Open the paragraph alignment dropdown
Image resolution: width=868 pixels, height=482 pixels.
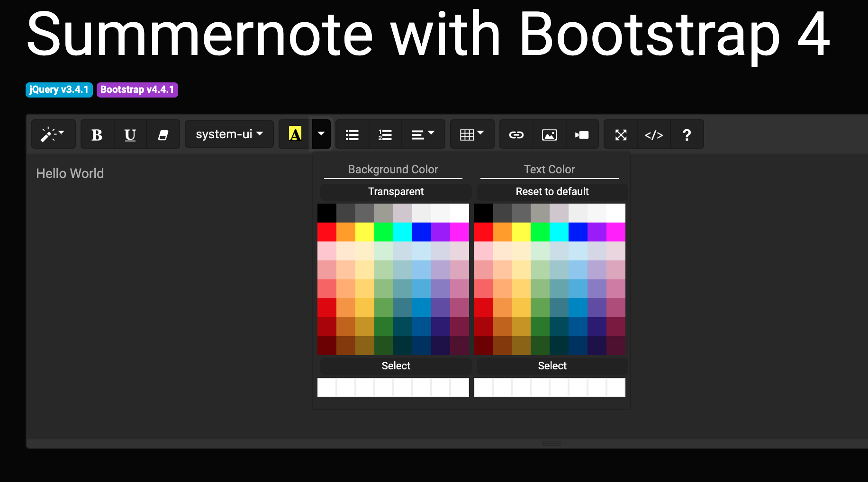[423, 134]
